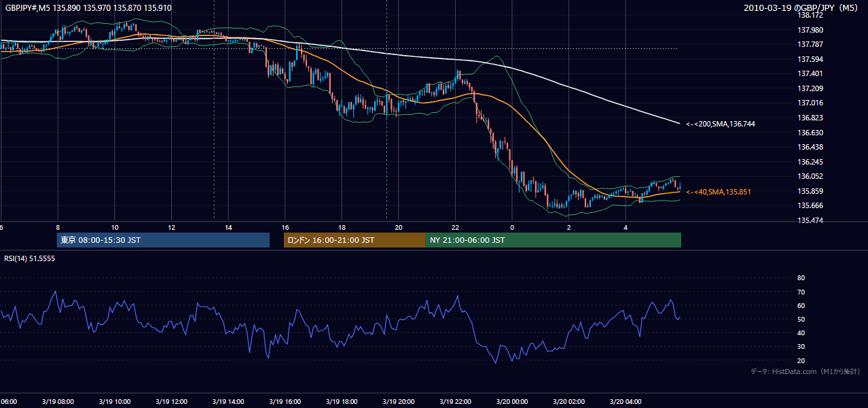Click RSI axis level 70

coord(801,292)
